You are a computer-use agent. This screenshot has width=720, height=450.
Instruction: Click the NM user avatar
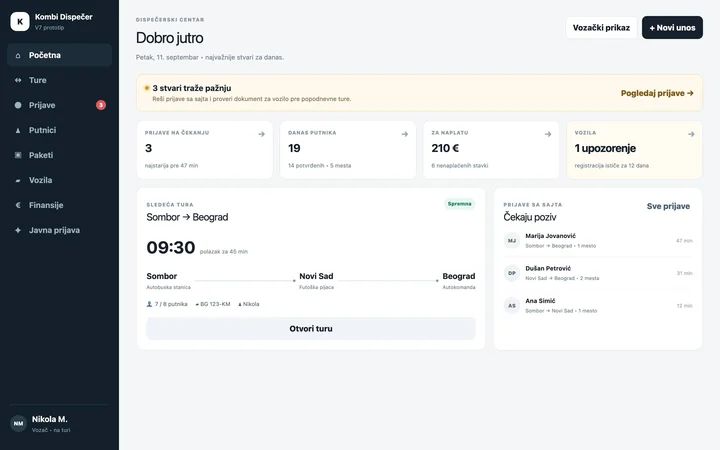pyautogui.click(x=18, y=423)
